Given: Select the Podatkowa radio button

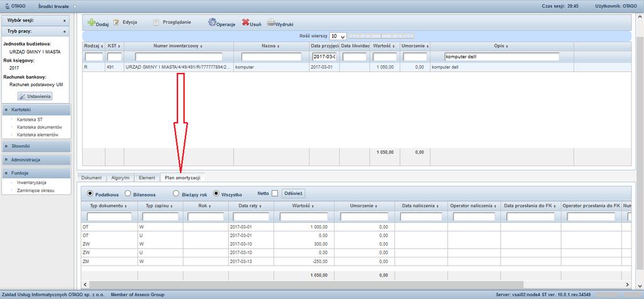Looking at the screenshot, I should click(90, 193).
